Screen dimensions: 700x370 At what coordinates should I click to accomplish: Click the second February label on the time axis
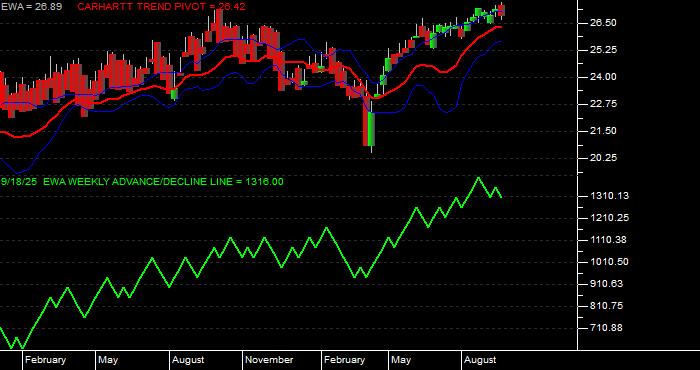[x=344, y=360]
